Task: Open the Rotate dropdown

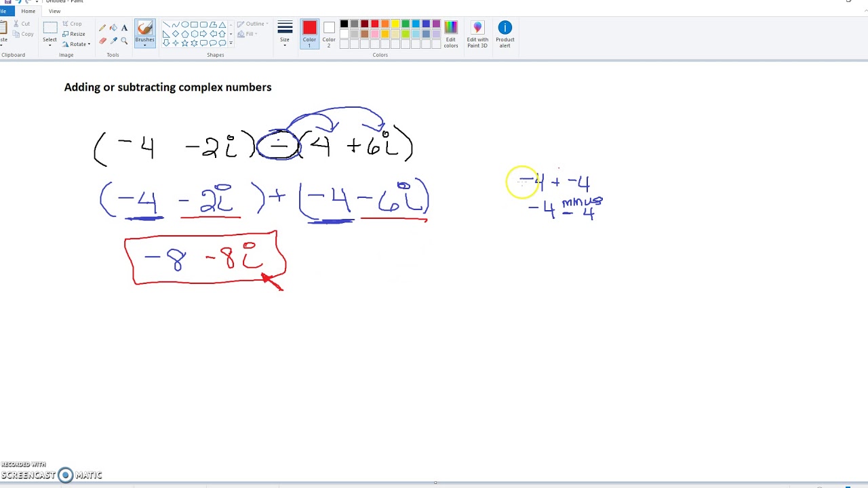Action: point(76,44)
